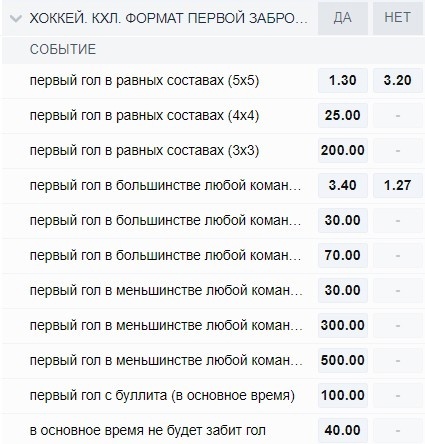Image resolution: width=425 pixels, height=444 pixels.
Task: Choose 3.40 ДА for power play goal
Action: [x=343, y=185]
